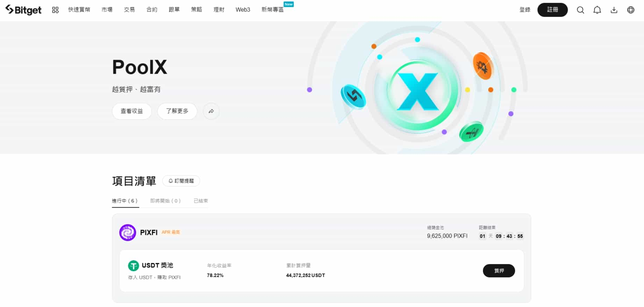Click the 存入 USDT，賺取 PIXFI description

click(154, 278)
